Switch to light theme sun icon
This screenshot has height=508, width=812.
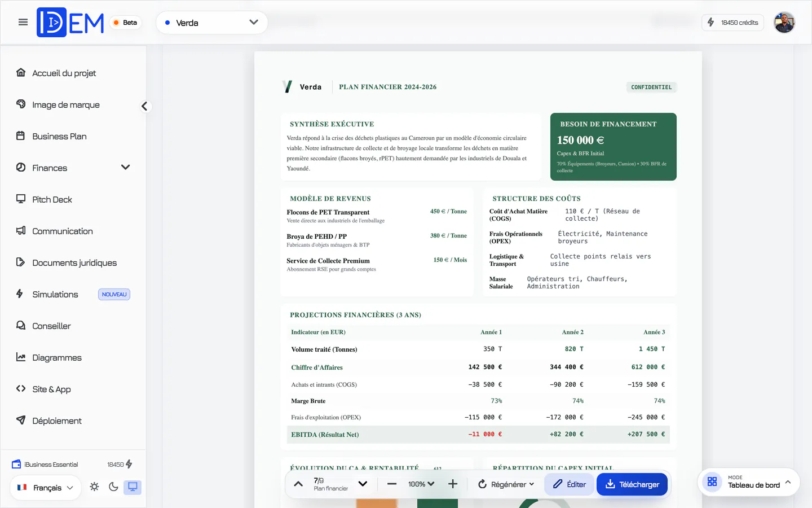94,487
